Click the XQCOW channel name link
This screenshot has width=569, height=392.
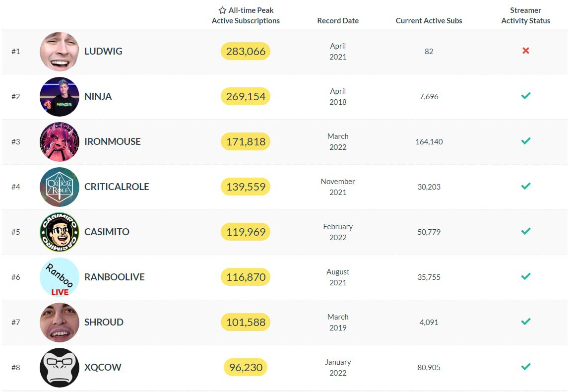coord(103,368)
